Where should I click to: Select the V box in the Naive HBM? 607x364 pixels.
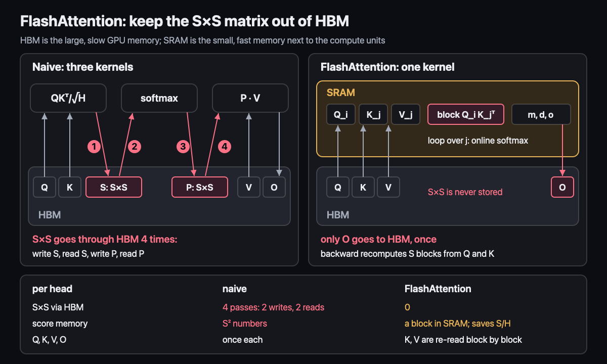pyautogui.click(x=249, y=187)
